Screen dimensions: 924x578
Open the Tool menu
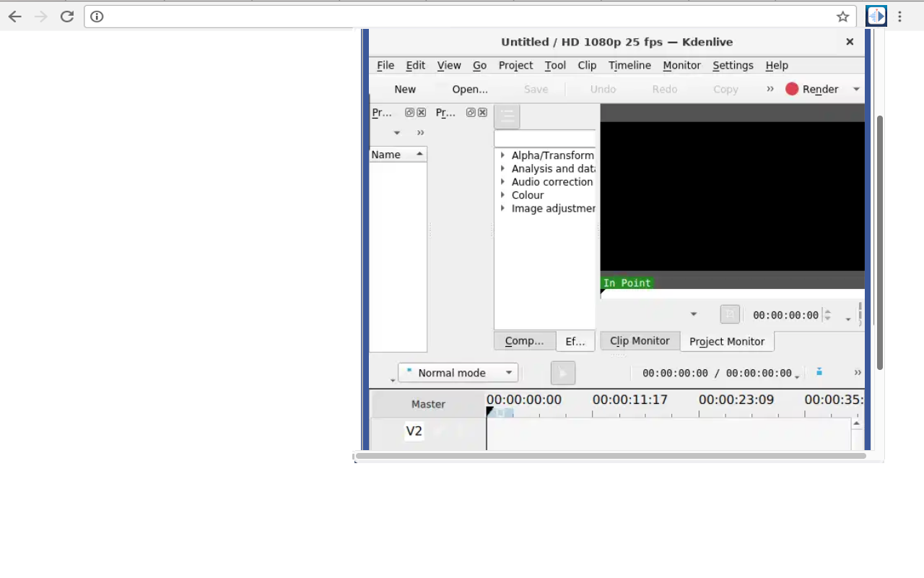555,65
